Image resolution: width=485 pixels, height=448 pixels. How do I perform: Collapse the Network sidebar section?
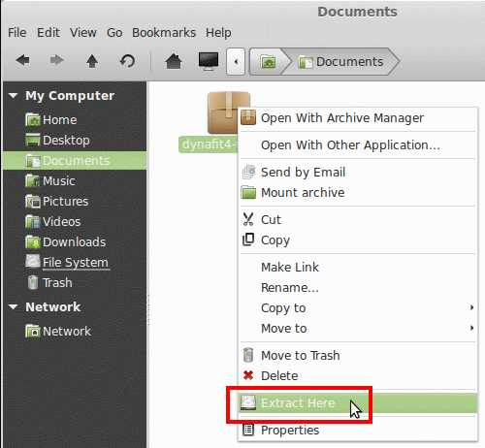pyautogui.click(x=14, y=306)
